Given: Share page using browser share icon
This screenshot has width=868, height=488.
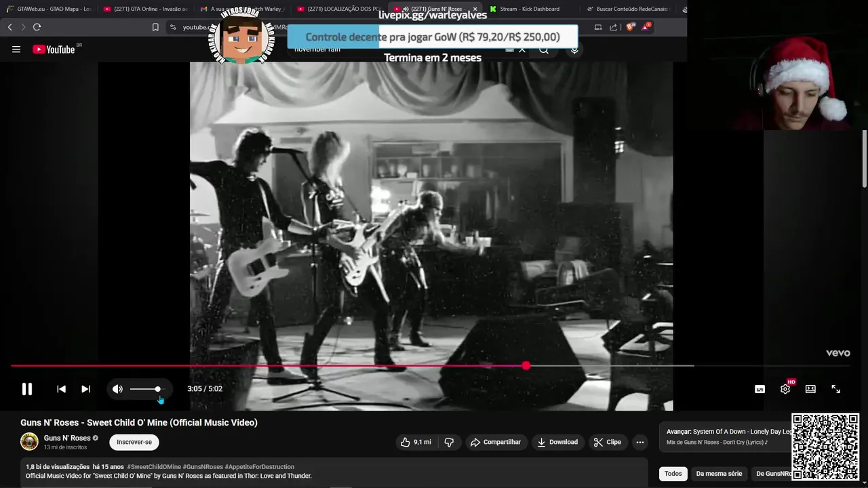Looking at the screenshot, I should point(614,27).
